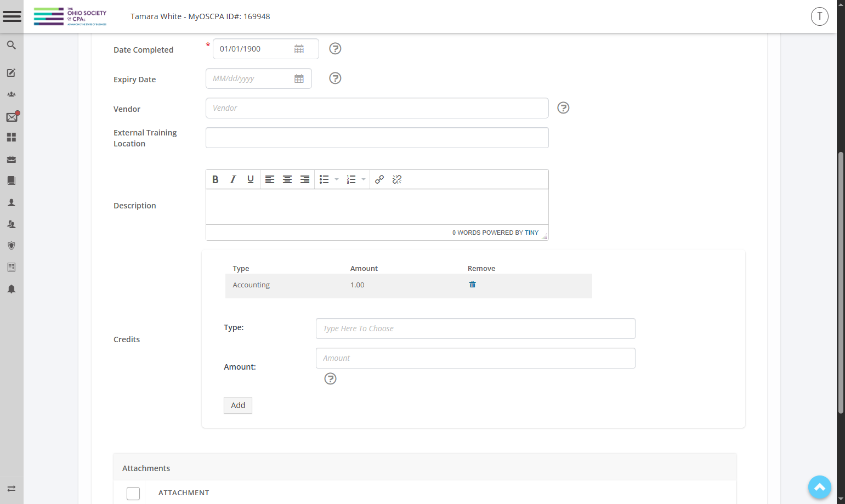
Task: Open the shield sidebar icon
Action: [11, 246]
